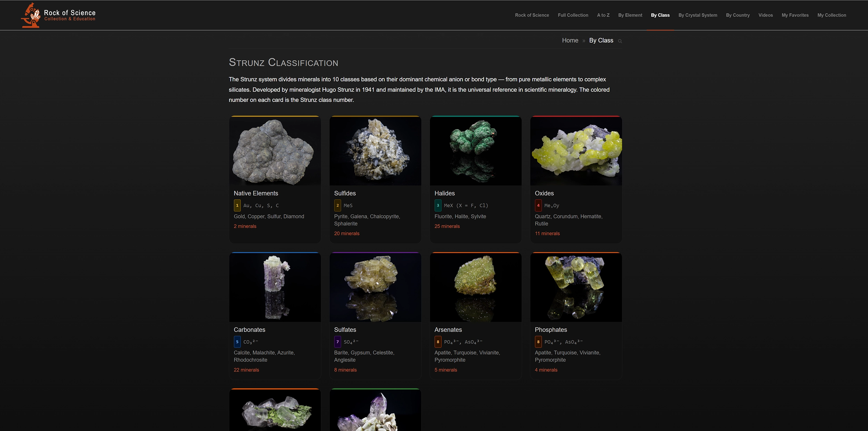The image size is (868, 431).
Task: Open the Full Collection menu item
Action: [573, 15]
